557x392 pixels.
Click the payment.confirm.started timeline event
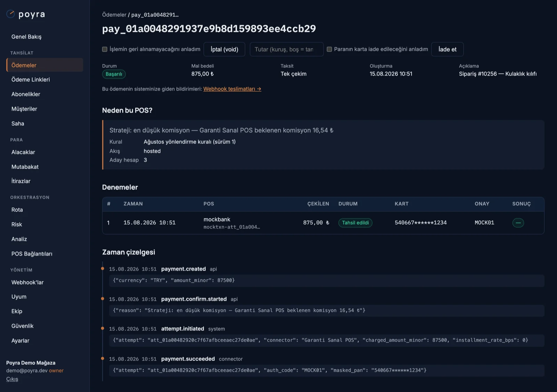click(x=194, y=299)
